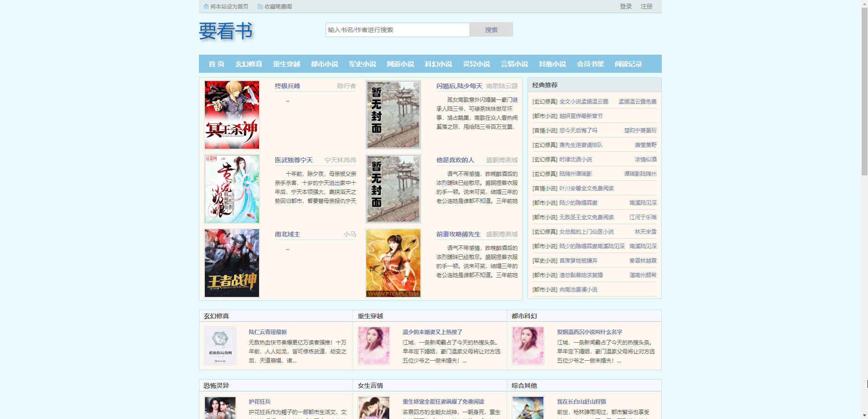Click the bookmark icon for 收藏笔趣阁
The image size is (868, 419).
coord(260,7)
